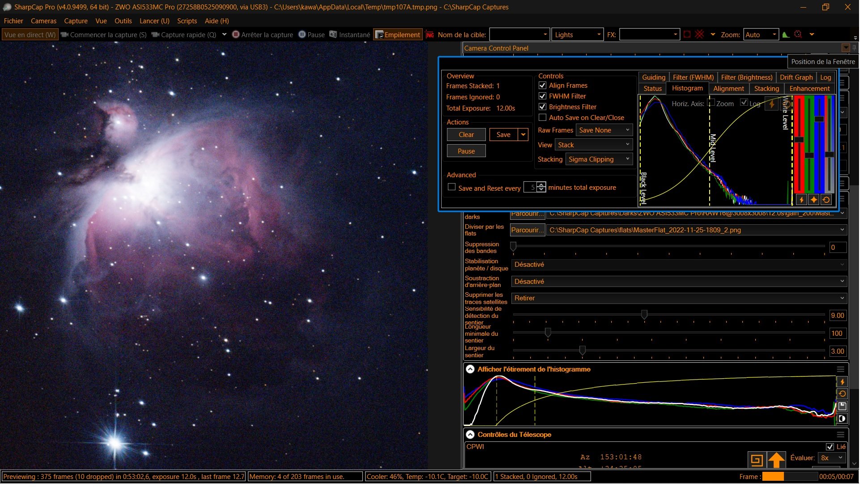Viewport: 868px width, 496px height.
Task: Click the Instantané camera snapshot button
Action: (350, 34)
